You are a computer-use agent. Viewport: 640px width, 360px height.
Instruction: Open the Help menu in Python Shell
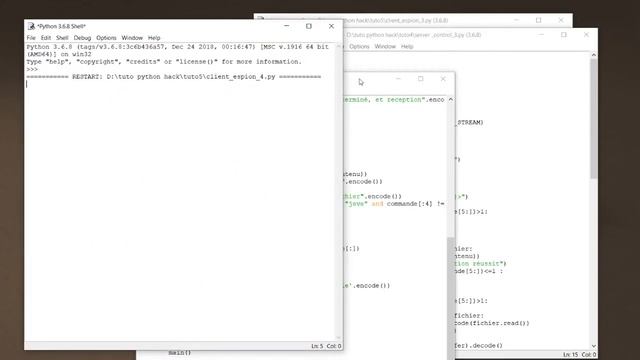(154, 38)
